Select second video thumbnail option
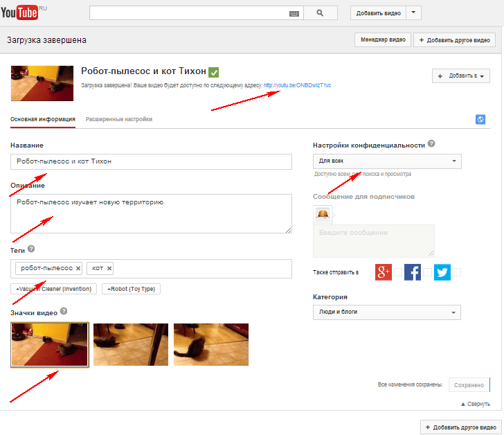Viewport: 504px width, 435px height. 131,345
